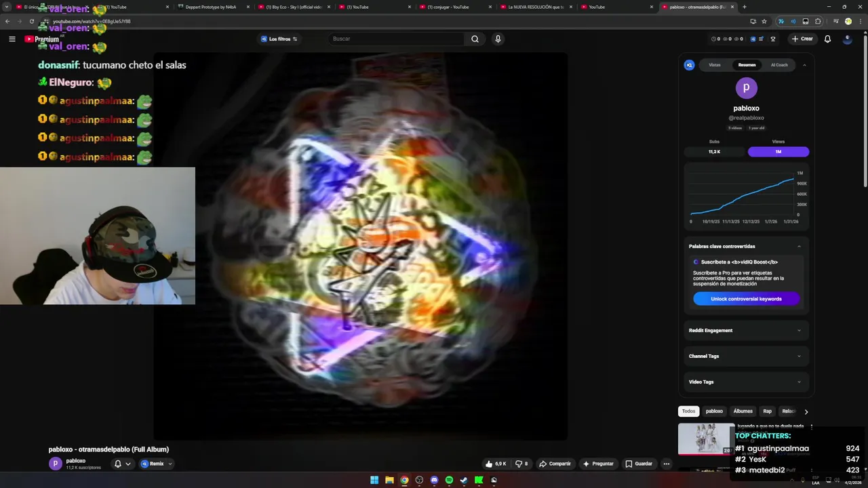Image resolution: width=868 pixels, height=488 pixels.
Task: Click the Crear button
Action: click(802, 39)
